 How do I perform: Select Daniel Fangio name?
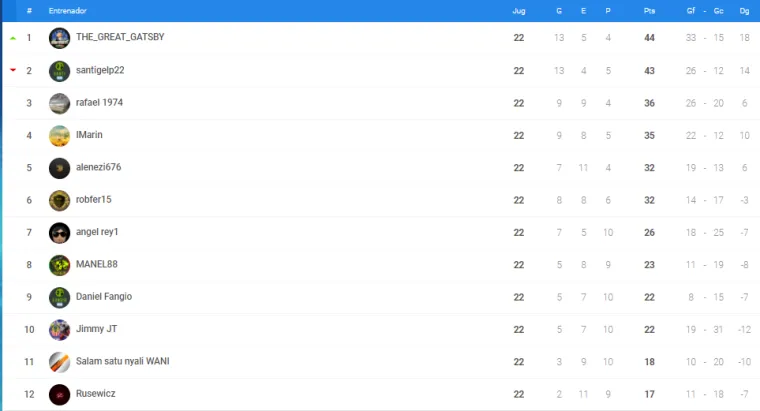[x=104, y=297]
